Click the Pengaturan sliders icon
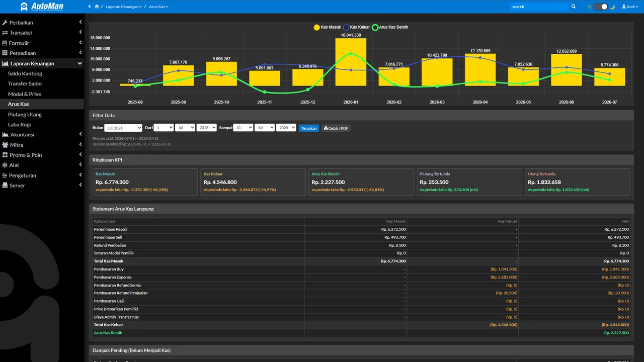The height and width of the screenshot is (362, 644). tap(5, 175)
